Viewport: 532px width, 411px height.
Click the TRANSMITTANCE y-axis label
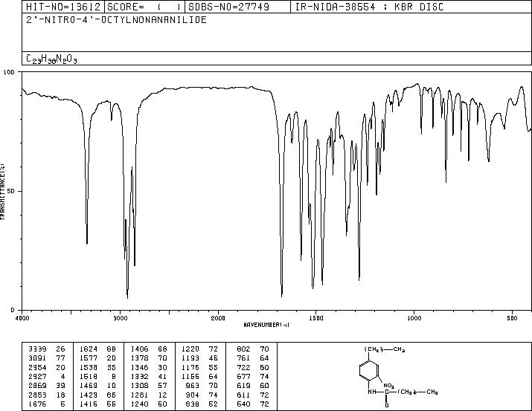[x=4, y=191]
